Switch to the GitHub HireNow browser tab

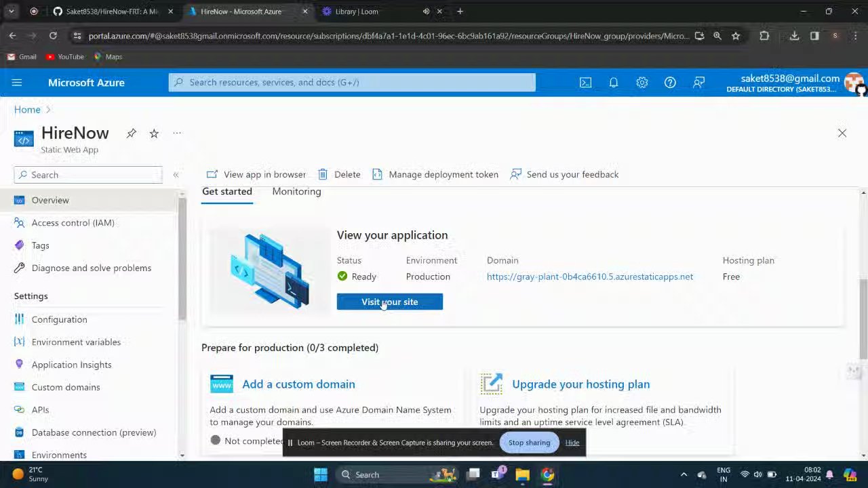pos(113,12)
